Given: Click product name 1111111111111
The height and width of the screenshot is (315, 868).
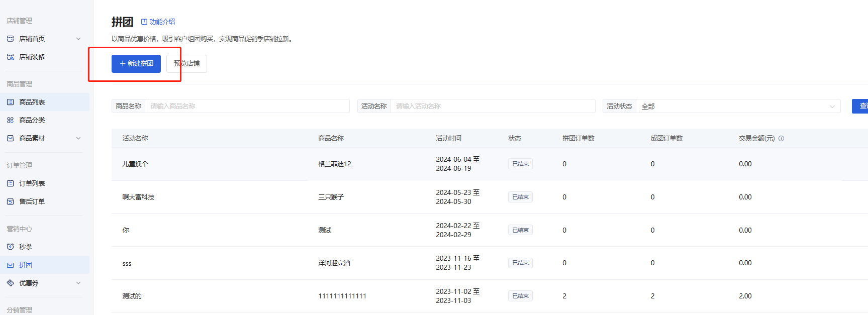Looking at the screenshot, I should (x=342, y=296).
